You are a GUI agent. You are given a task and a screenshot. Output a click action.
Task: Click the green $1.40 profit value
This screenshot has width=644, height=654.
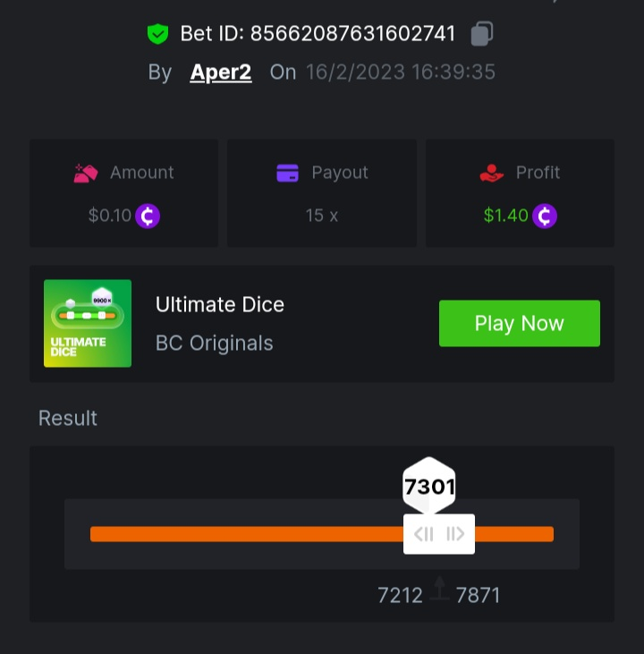click(x=505, y=216)
